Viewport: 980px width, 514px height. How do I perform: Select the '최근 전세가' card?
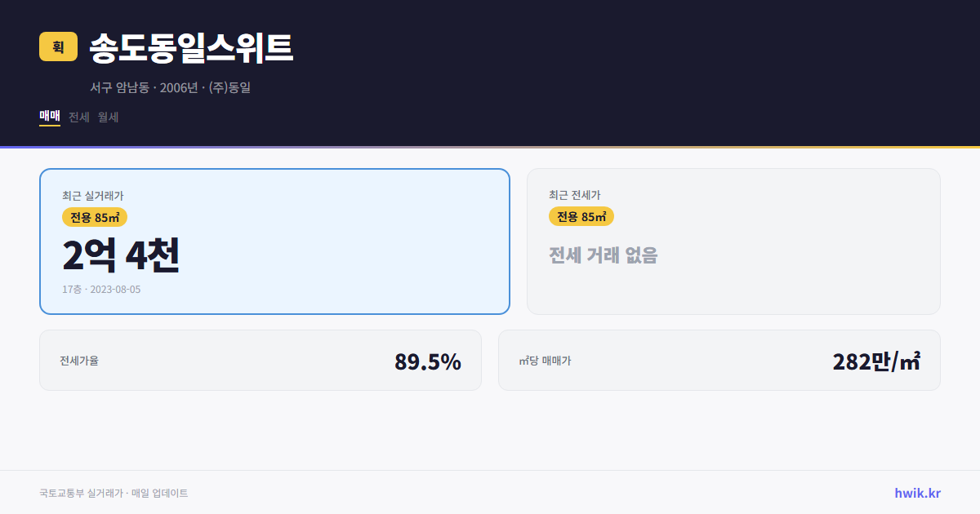733,241
